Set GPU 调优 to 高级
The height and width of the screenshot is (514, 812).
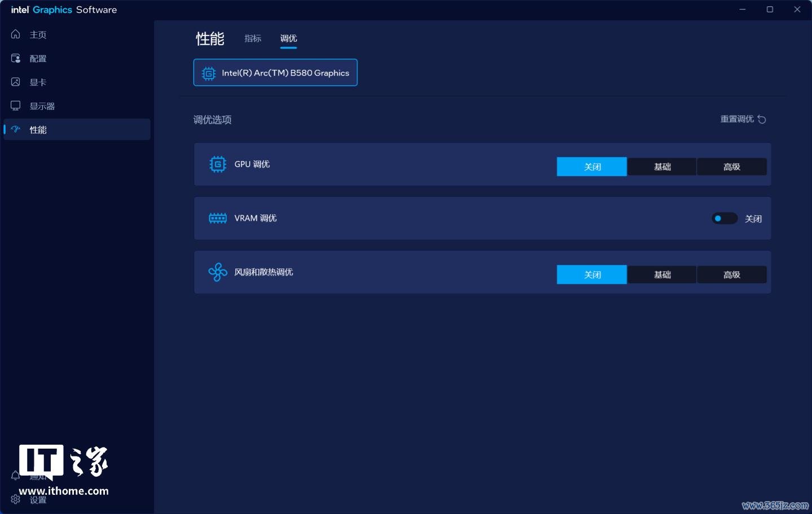click(732, 167)
